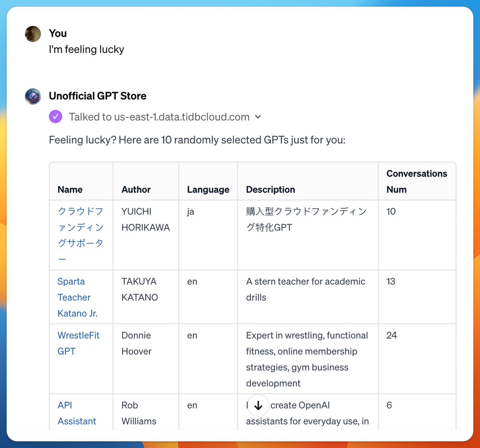This screenshot has height=448, width=480.
Task: Click the Conversations Num column header
Action: pyautogui.click(x=417, y=181)
